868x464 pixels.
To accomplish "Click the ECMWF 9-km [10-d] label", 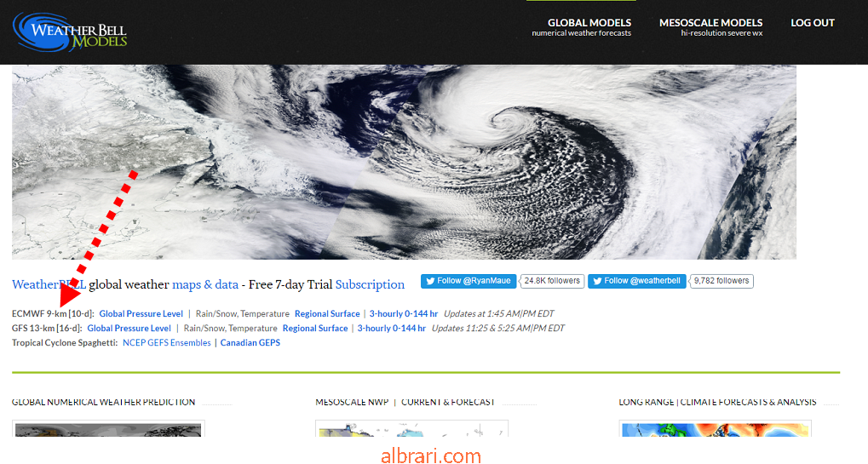I will [53, 313].
